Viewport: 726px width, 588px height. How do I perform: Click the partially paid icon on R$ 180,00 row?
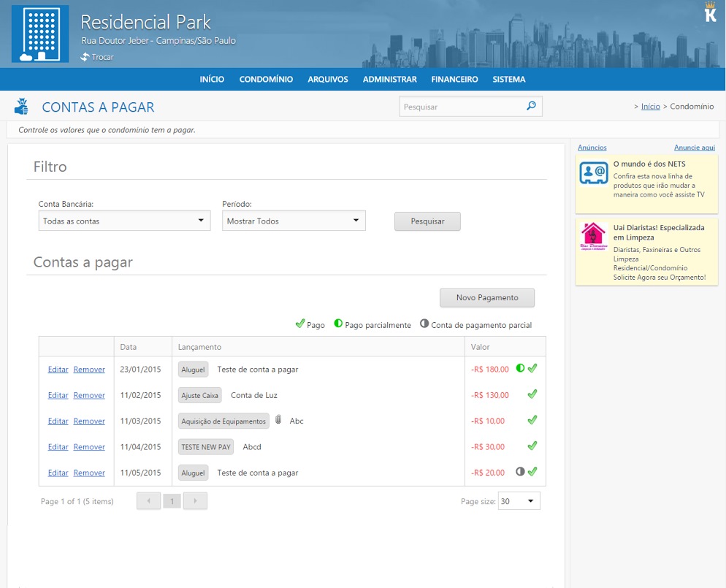[520, 368]
